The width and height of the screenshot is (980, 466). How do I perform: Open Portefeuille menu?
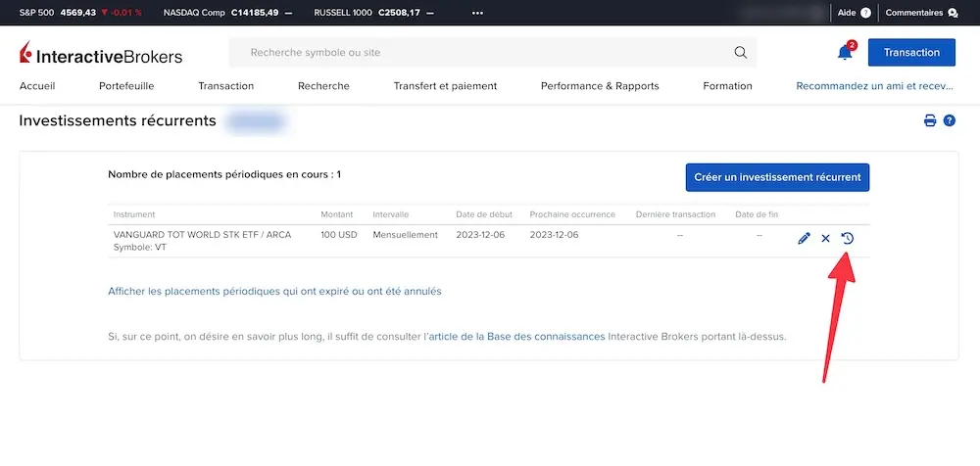click(x=126, y=86)
